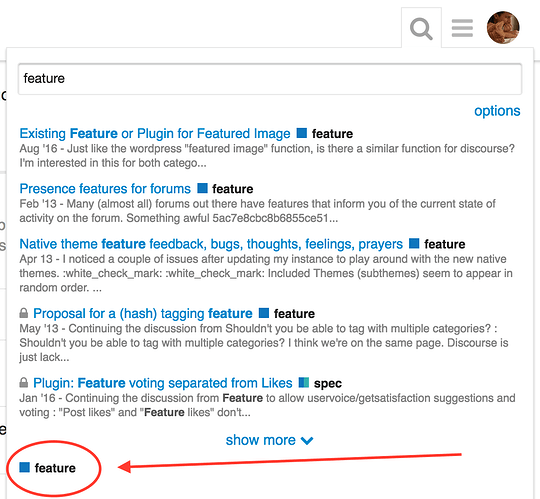540x499 pixels.
Task: Open search options link
Action: 497,111
